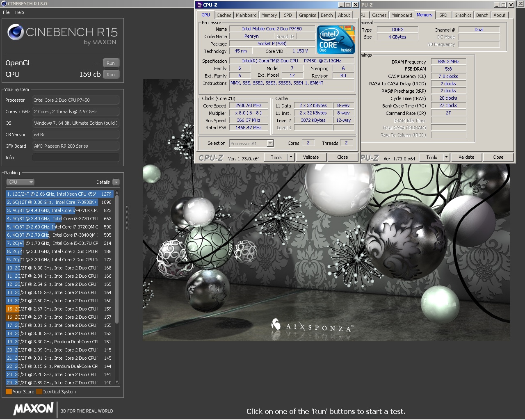Select ranking entry 3 Core i7-4770K 822
The image size is (525, 420).
(59, 210)
